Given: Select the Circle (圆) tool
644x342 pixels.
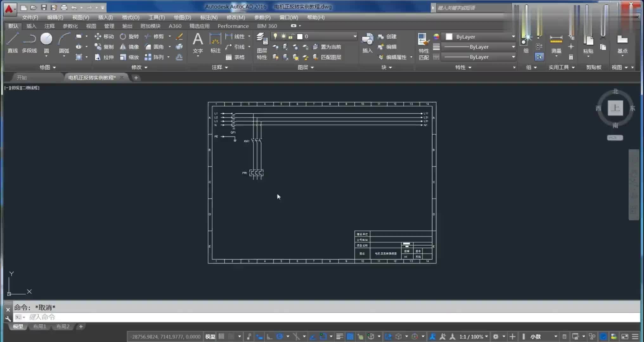Looking at the screenshot, I should coord(46,43).
